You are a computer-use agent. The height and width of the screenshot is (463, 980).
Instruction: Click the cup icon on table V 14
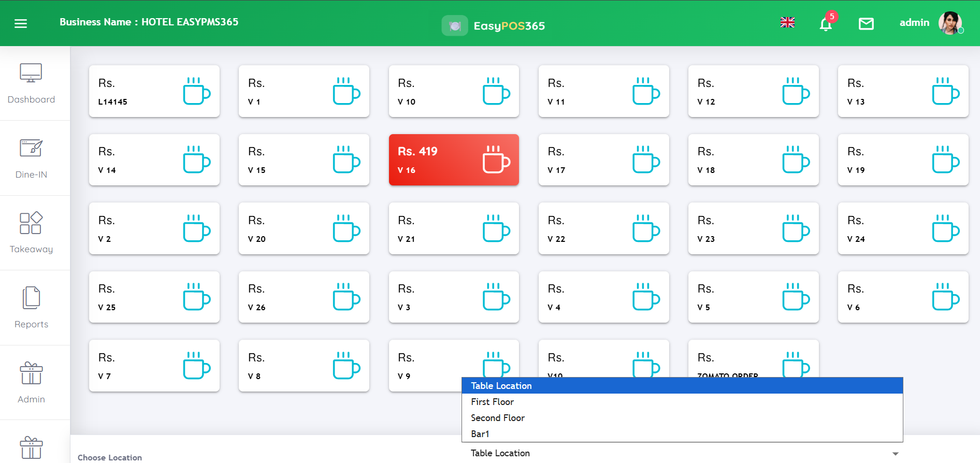tap(197, 160)
